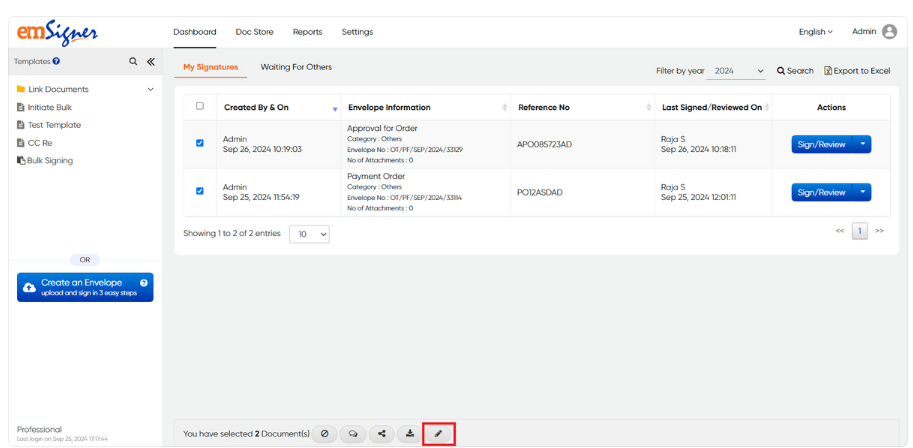
Task: Sort the Envelope Information column
Action: 504,108
